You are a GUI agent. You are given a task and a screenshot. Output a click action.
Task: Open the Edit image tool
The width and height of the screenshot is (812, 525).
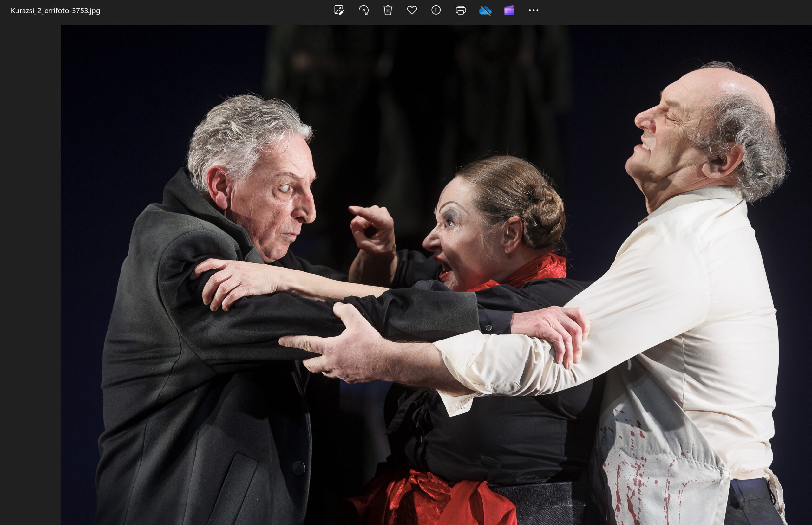(x=339, y=10)
